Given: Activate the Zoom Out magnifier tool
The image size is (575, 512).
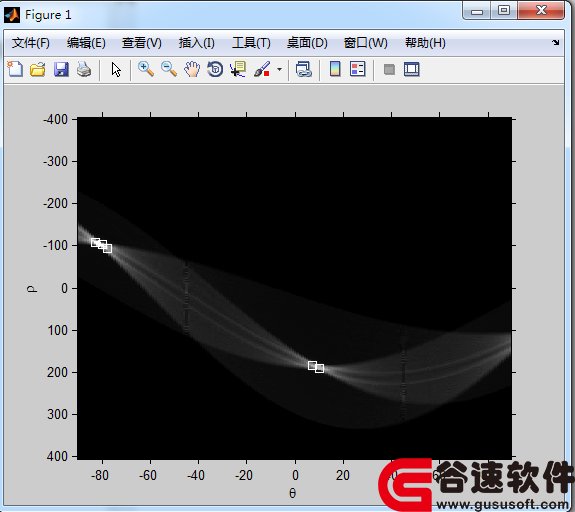Looking at the screenshot, I should tap(169, 69).
